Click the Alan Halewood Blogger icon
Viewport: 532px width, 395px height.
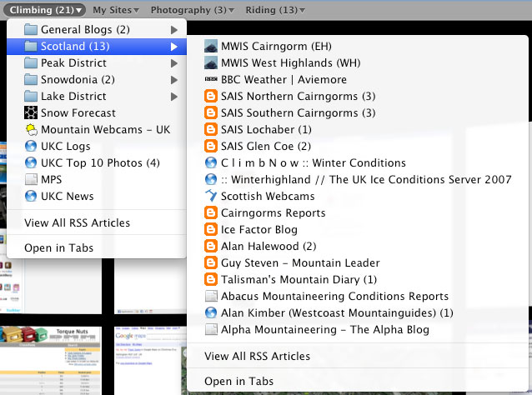click(x=211, y=246)
